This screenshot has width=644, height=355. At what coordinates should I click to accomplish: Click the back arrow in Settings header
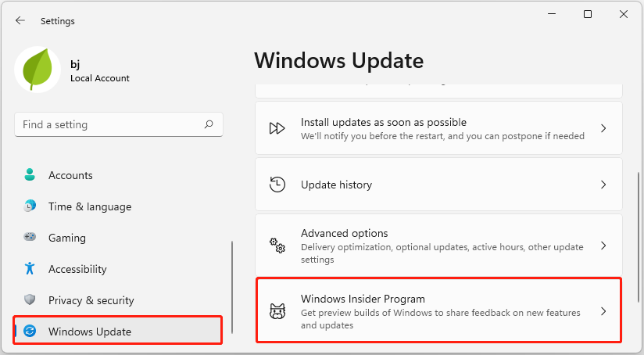pos(20,21)
